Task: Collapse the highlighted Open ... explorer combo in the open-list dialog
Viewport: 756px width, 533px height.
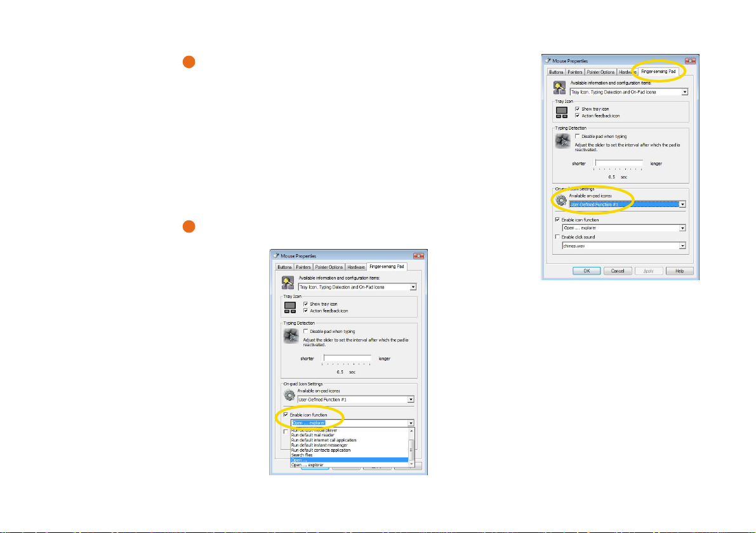Action: coord(352,423)
